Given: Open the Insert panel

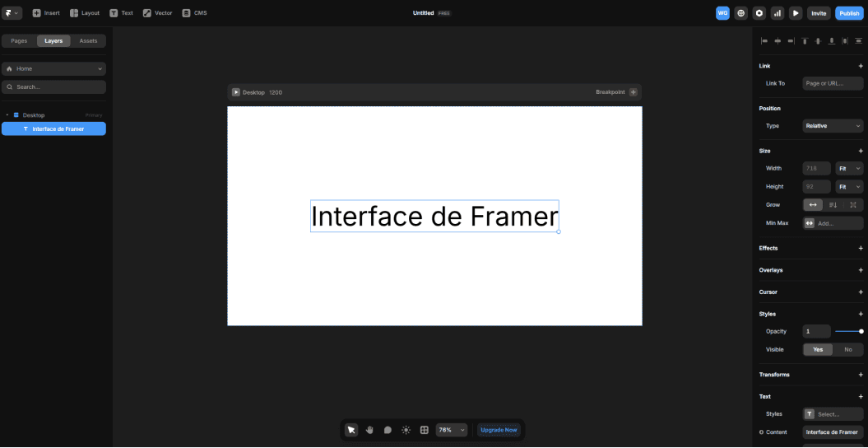Looking at the screenshot, I should tap(46, 12).
